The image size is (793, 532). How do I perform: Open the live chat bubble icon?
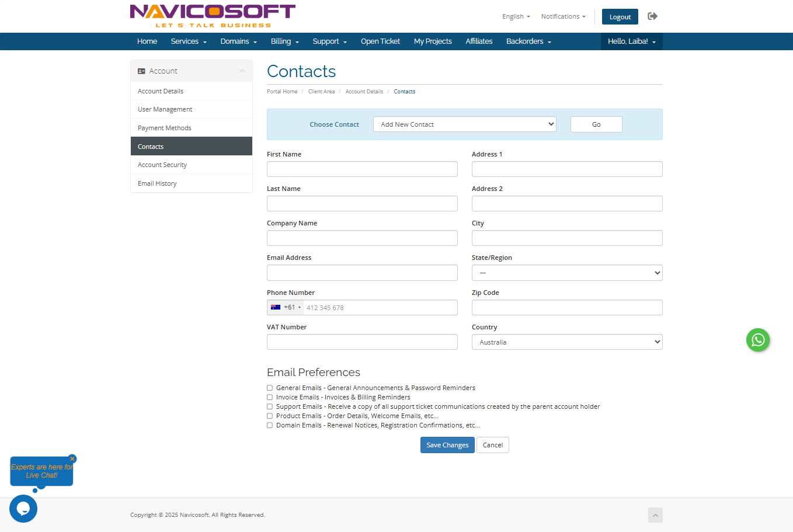pyautogui.click(x=23, y=509)
